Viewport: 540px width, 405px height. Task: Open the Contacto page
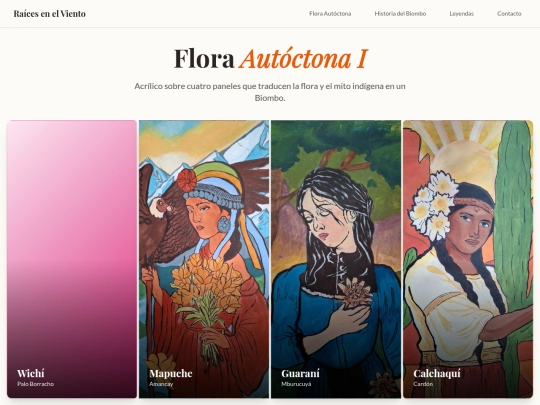tap(509, 14)
